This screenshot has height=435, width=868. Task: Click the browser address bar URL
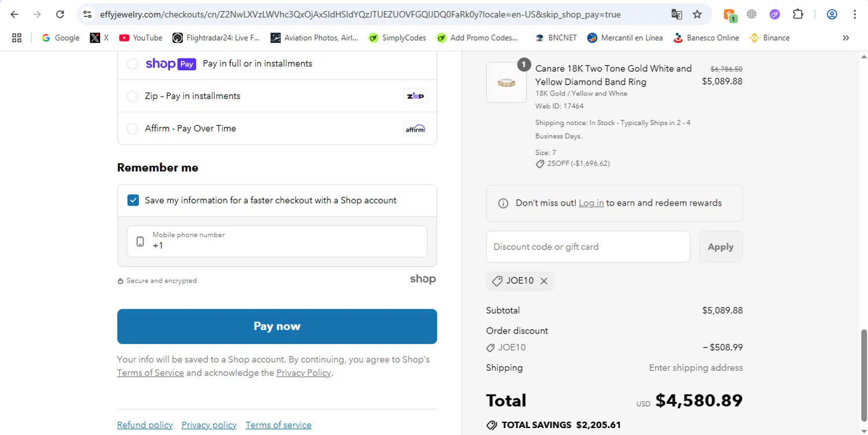click(x=361, y=14)
